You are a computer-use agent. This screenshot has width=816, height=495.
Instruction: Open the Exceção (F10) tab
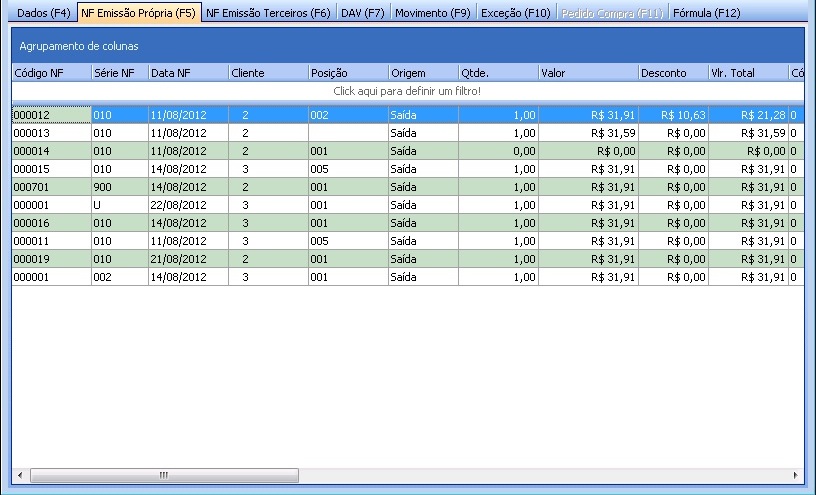click(x=515, y=13)
